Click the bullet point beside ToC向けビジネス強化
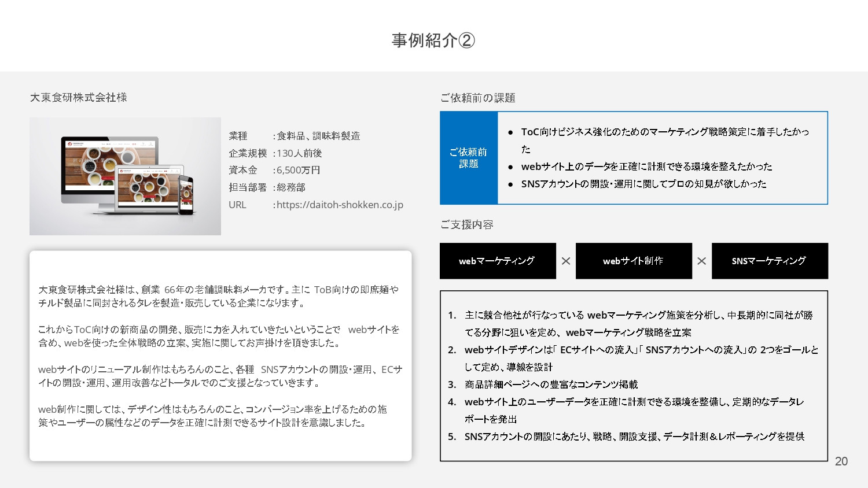The height and width of the screenshot is (488, 868). pos(512,132)
